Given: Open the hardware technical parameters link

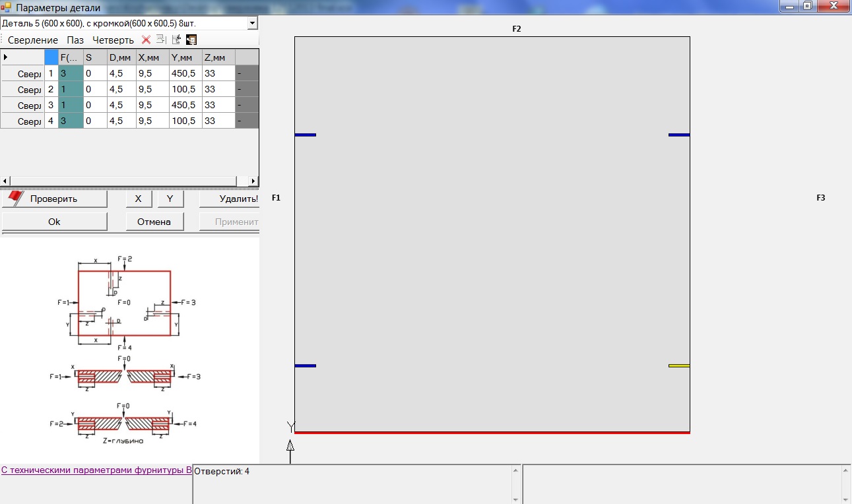Looking at the screenshot, I should pos(96,470).
